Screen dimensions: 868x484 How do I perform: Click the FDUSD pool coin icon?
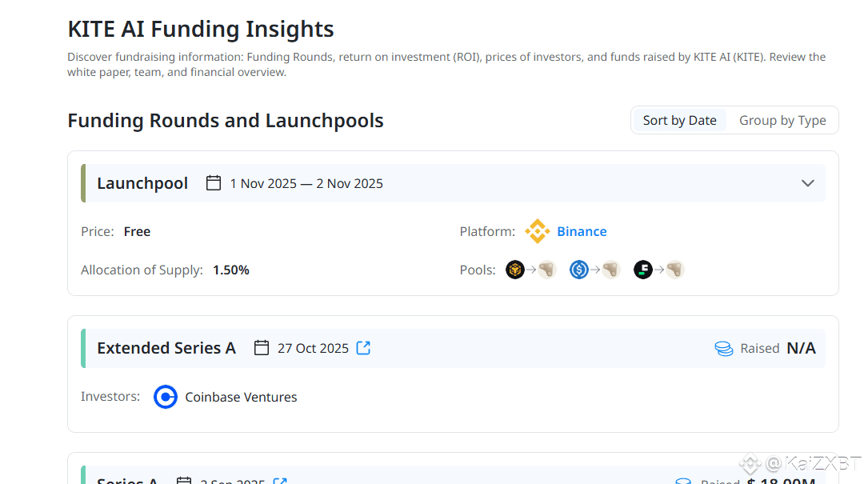(643, 270)
